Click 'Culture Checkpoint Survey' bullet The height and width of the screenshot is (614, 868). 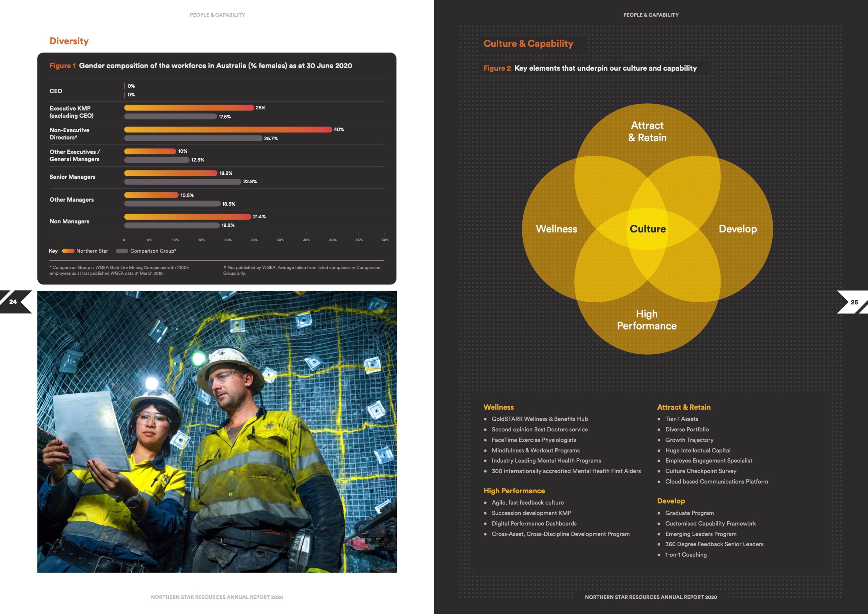coord(701,471)
